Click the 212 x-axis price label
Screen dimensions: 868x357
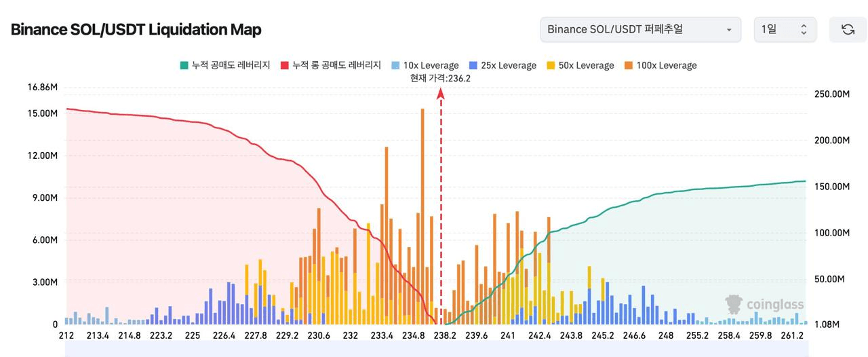[66, 335]
